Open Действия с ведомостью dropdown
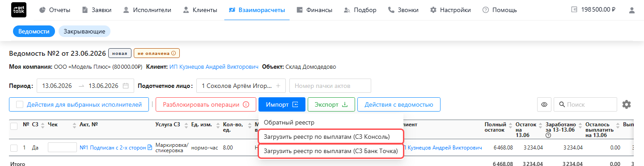The height and width of the screenshot is (166, 644). point(398,105)
